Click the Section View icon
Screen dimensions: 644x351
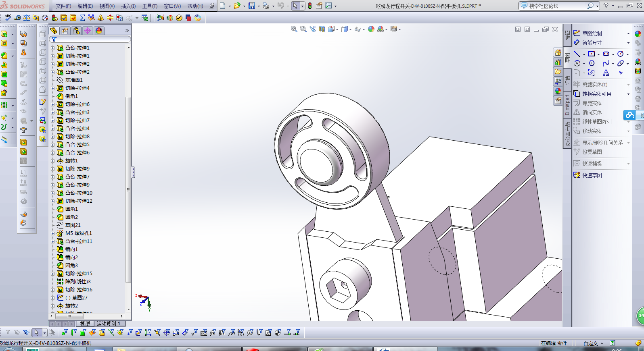tap(322, 29)
